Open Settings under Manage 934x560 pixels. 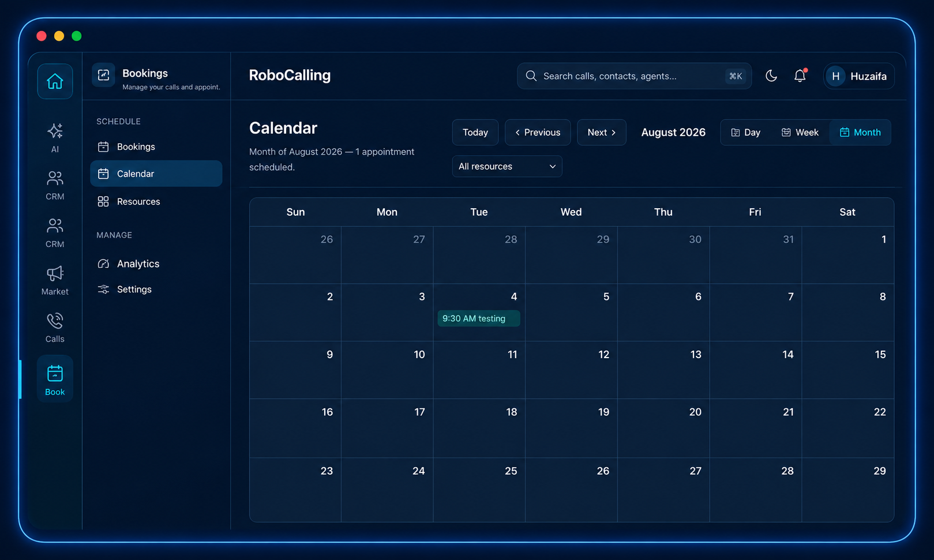click(156, 290)
